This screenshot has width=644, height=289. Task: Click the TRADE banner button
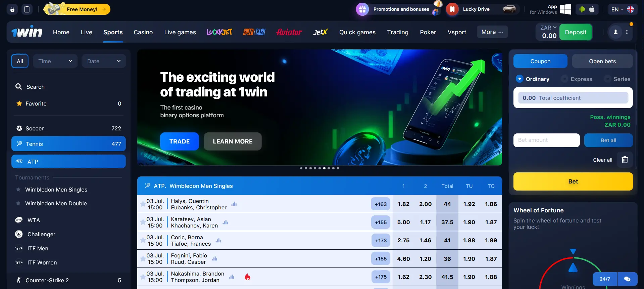180,141
